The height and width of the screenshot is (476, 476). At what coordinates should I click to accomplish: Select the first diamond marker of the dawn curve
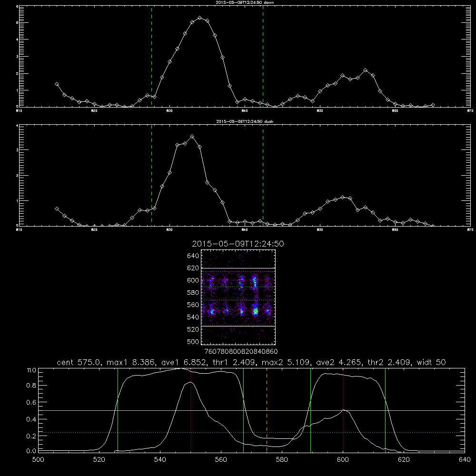click(57, 84)
